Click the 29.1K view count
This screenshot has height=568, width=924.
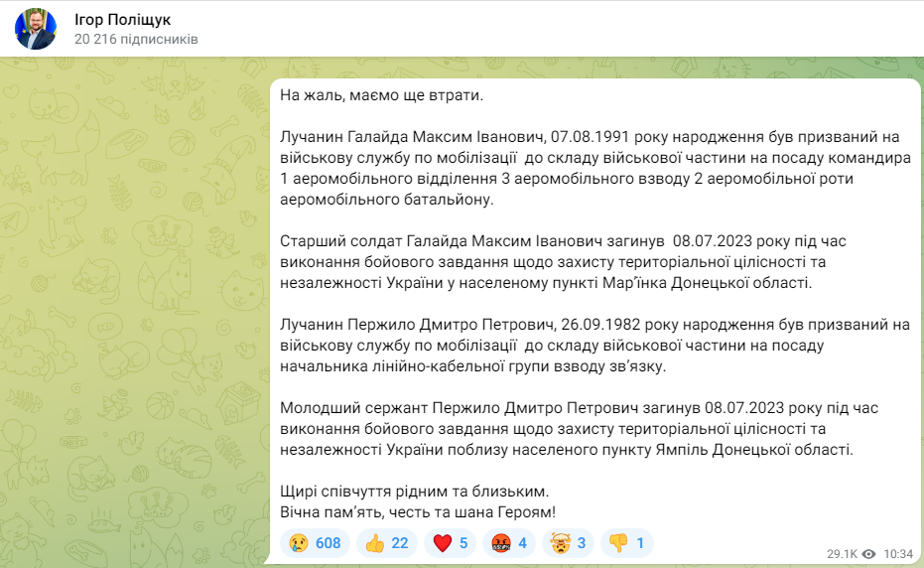point(843,553)
